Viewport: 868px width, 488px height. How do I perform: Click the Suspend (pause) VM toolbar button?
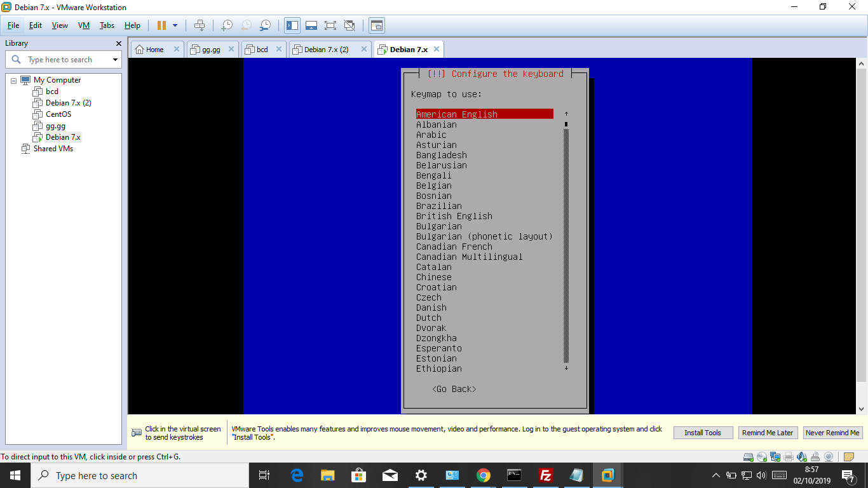161,25
